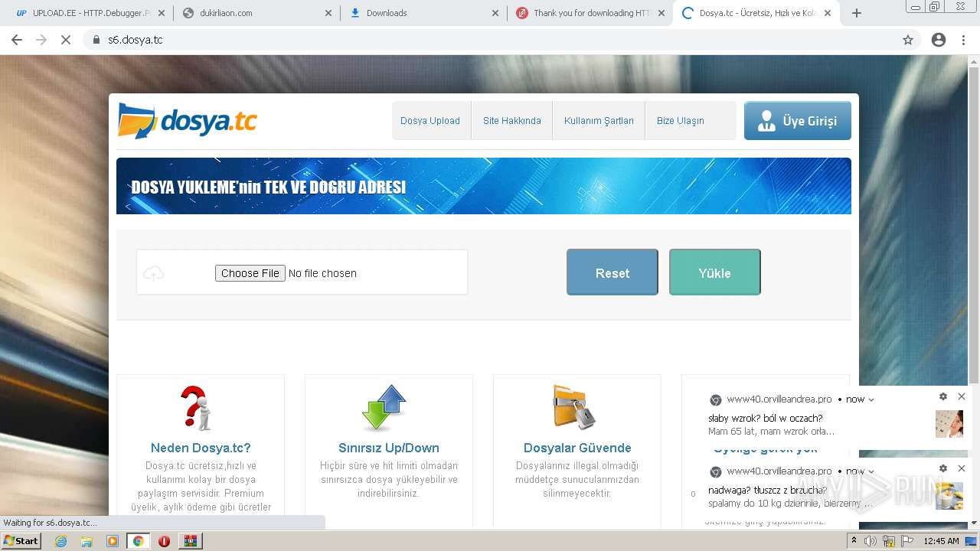The width and height of the screenshot is (980, 551).
Task: Open the Opera taskbar icon
Action: pos(164,541)
